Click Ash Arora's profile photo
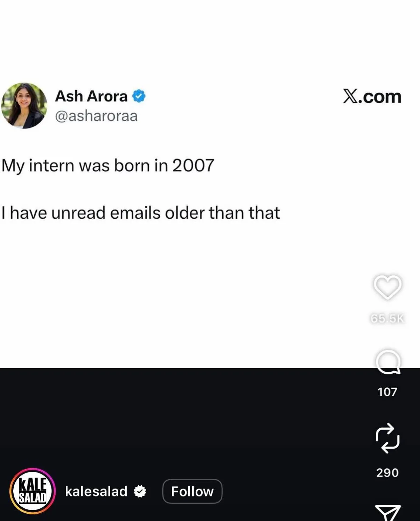This screenshot has height=521, width=420. tap(24, 106)
